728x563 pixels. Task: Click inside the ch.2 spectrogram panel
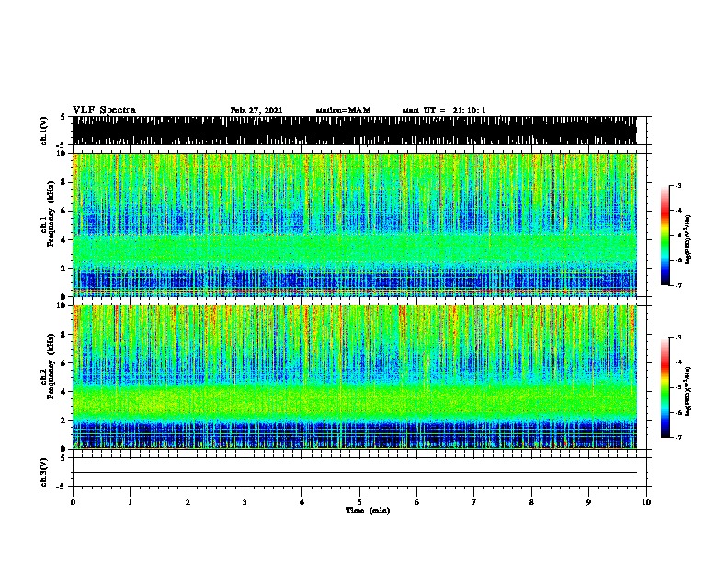coord(359,377)
